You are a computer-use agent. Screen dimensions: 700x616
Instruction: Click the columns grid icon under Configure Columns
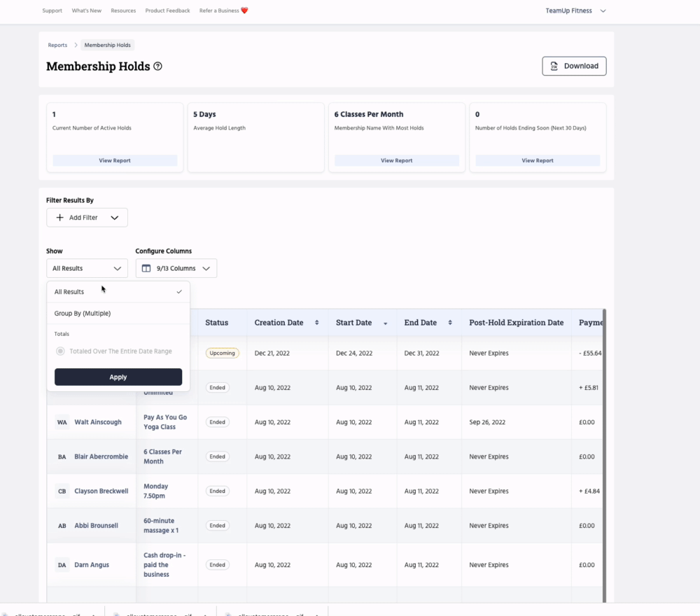click(x=146, y=268)
